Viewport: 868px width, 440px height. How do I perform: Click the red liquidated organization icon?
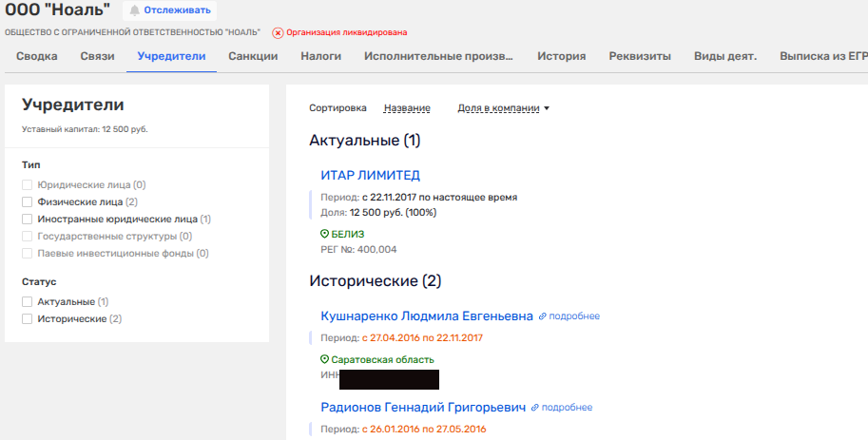[x=278, y=33]
